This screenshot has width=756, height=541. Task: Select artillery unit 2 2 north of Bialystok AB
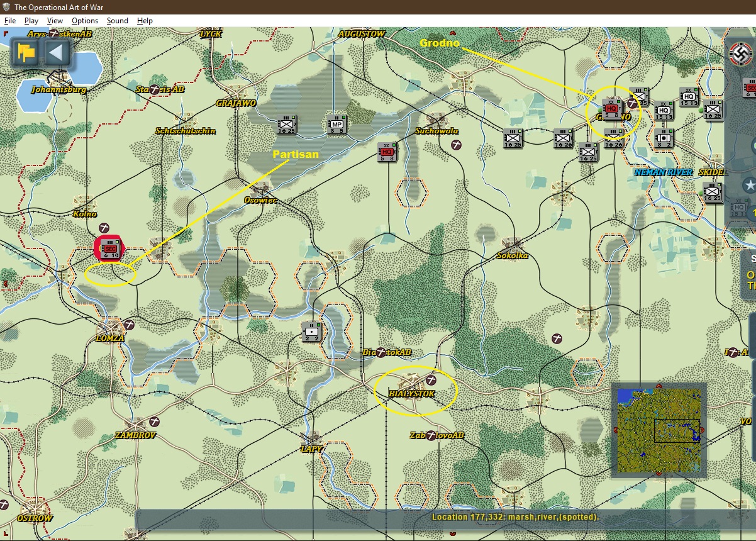point(311,332)
